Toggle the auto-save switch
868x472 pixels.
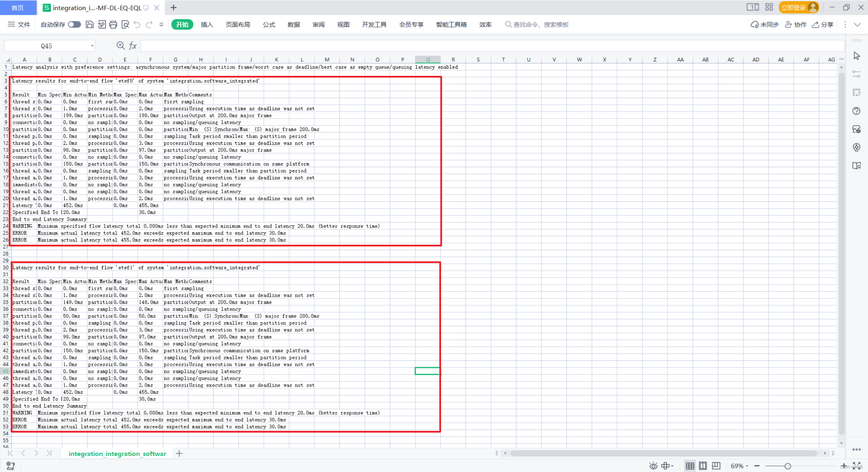74,24
